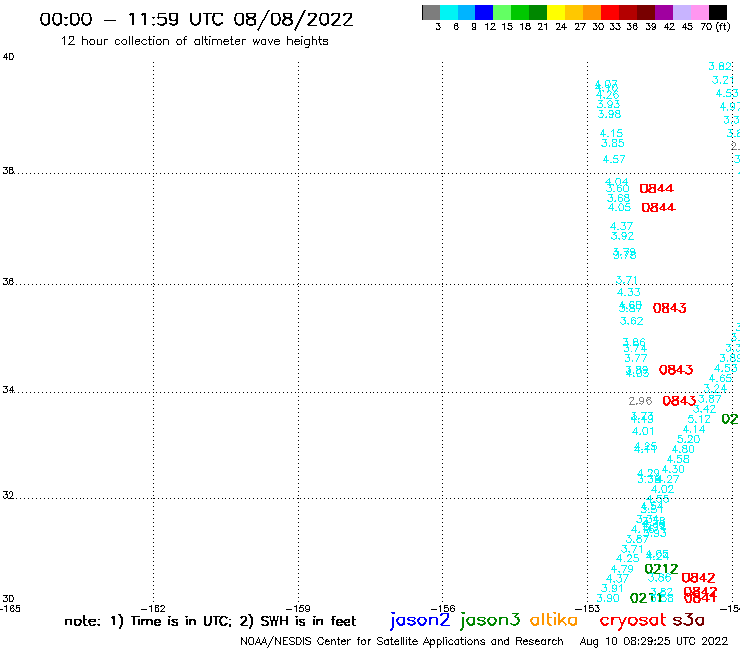Screen dimensions: 740x650
Task: Click the wave height value '4.80'
Action: pyautogui.click(x=683, y=449)
